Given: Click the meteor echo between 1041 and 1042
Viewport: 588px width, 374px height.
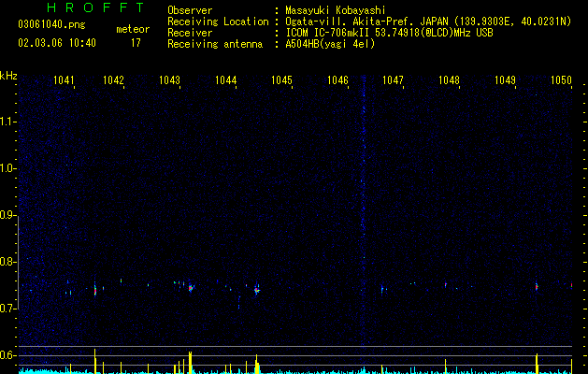Looking at the screenshot, I should pyautogui.click(x=94, y=290).
